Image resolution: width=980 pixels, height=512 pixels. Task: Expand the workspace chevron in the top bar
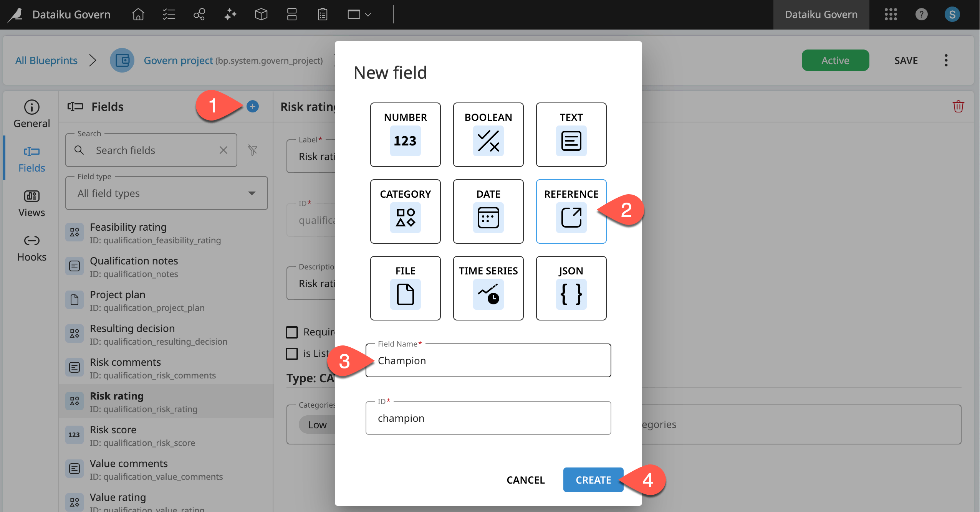(368, 15)
